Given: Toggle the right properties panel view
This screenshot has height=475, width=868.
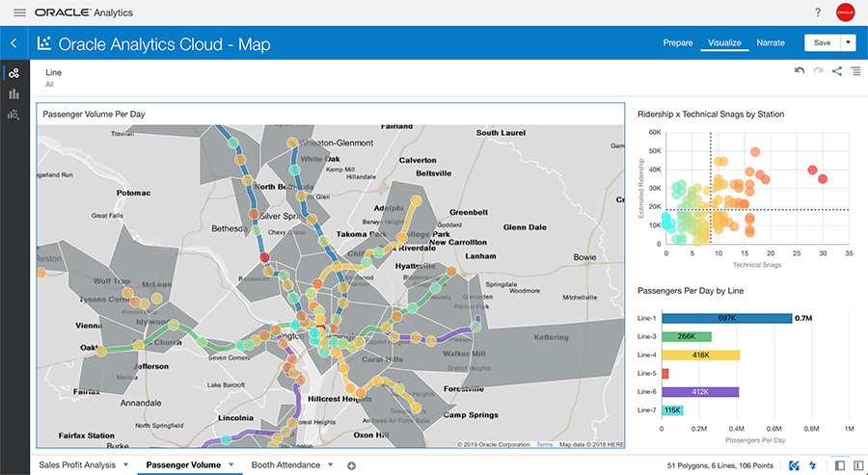Looking at the screenshot, I should [856, 465].
